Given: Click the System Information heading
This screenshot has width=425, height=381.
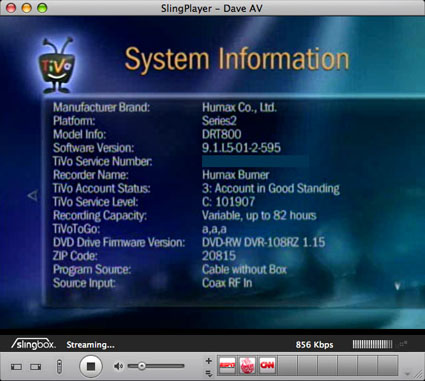Looking at the screenshot, I should coord(237,60).
